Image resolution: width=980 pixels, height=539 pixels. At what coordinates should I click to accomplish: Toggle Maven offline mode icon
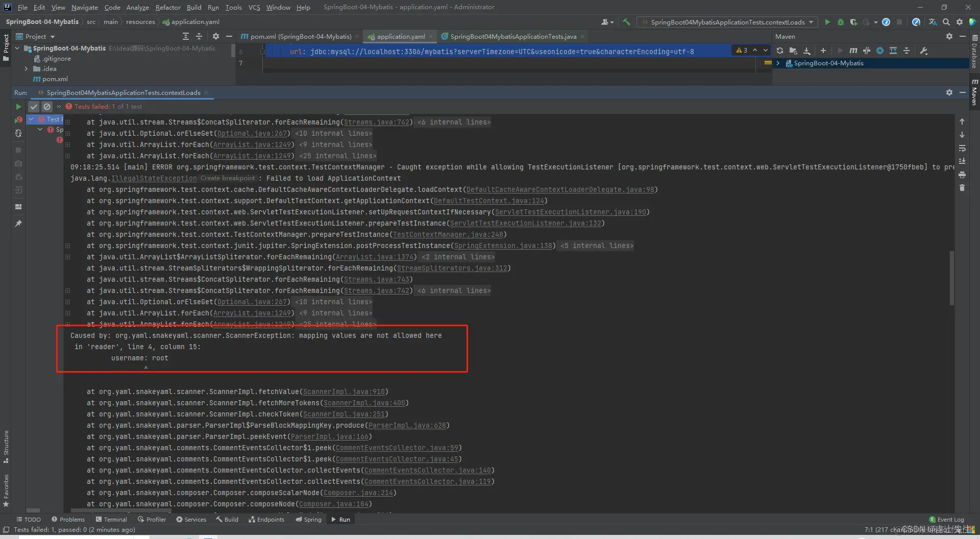tap(867, 51)
